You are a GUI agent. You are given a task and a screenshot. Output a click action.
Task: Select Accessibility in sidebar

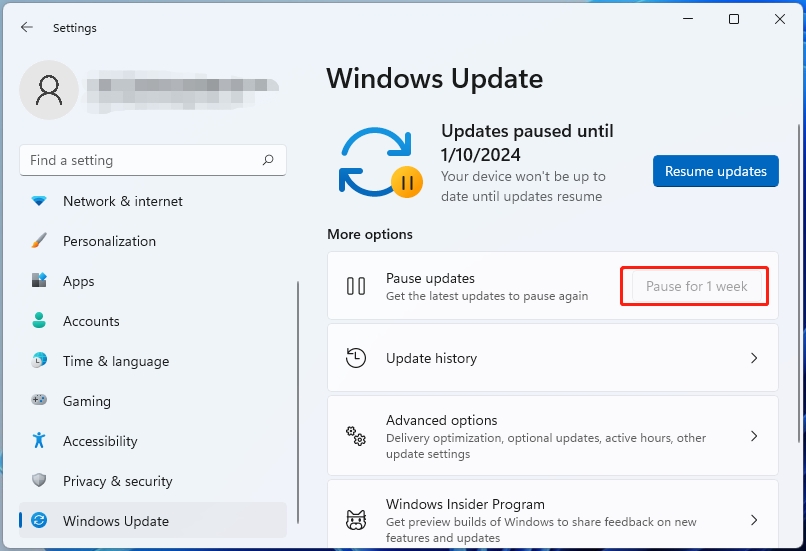coord(153,441)
